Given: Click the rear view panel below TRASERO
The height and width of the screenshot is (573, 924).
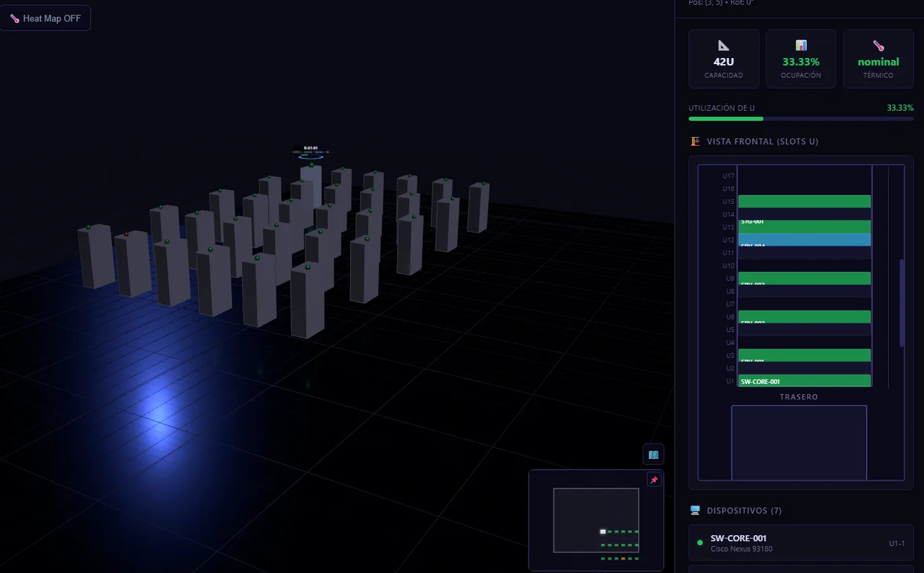Looking at the screenshot, I should click(x=799, y=443).
